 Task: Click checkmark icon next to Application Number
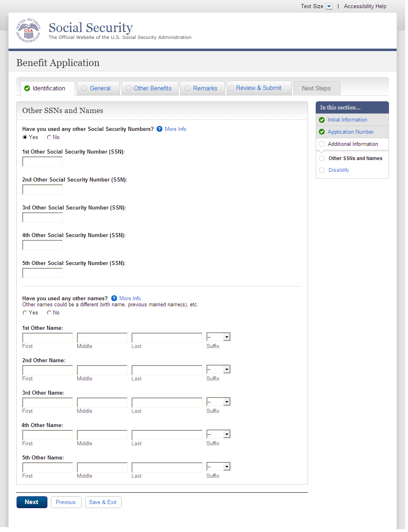click(322, 132)
